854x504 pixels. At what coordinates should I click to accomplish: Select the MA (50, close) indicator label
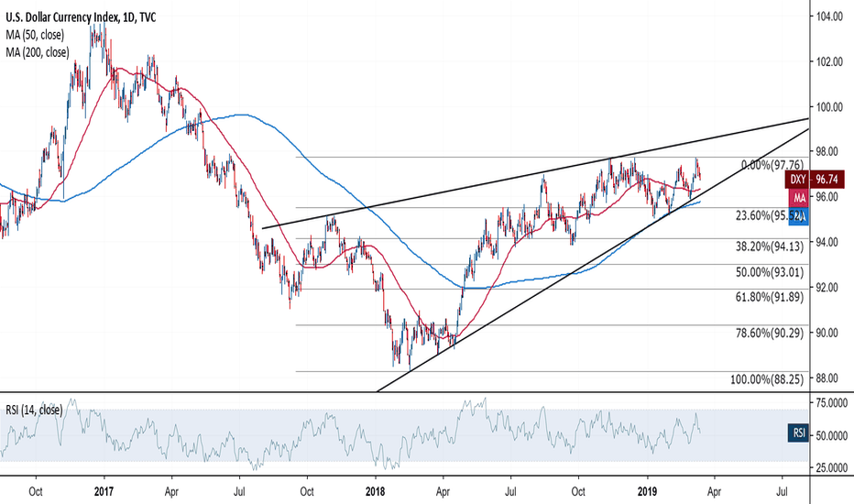[35, 35]
